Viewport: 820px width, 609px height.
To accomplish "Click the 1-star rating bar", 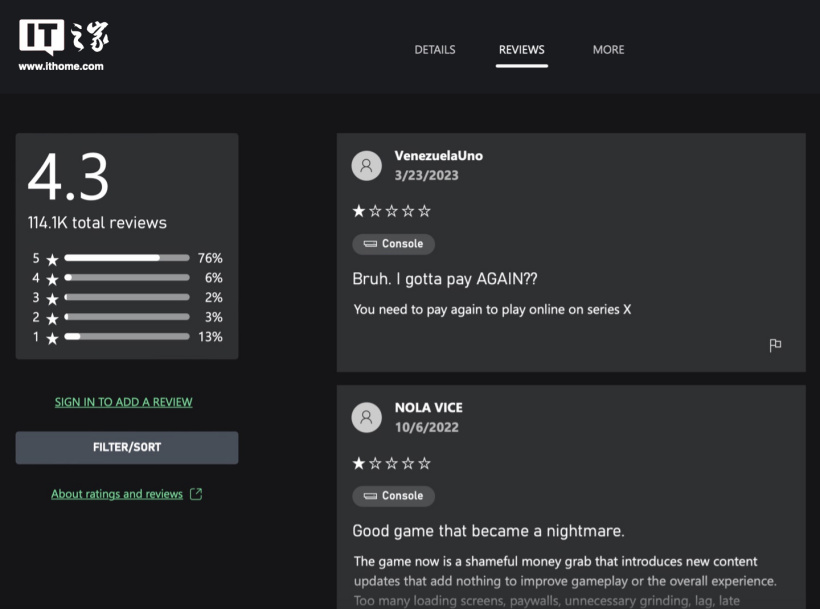I will [x=127, y=337].
